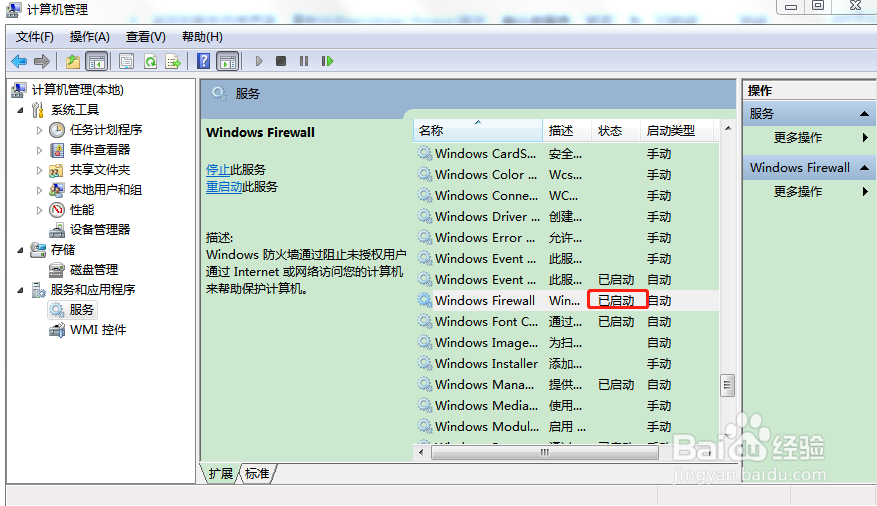The width and height of the screenshot is (877, 506).
Task: Sort by the 启动类型 column header
Action: (677, 130)
